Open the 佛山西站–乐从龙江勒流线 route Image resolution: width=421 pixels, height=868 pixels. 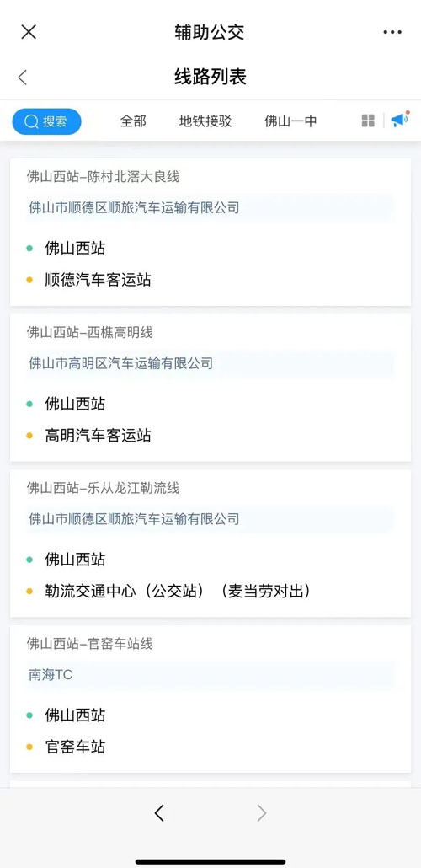pyautogui.click(x=210, y=543)
